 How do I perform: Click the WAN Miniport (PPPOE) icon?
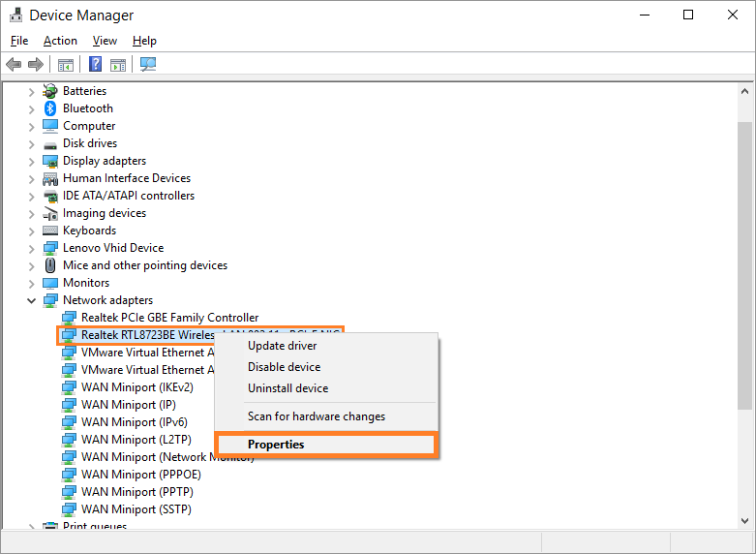pyautogui.click(x=69, y=475)
